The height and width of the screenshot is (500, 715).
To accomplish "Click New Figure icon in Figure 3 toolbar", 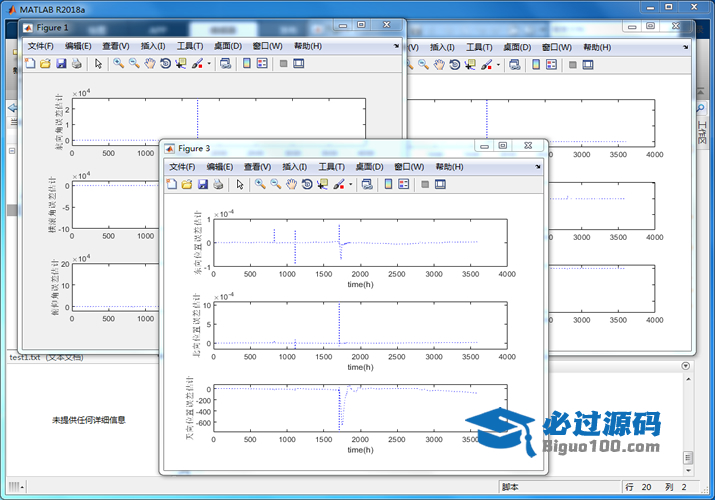I will [x=171, y=184].
